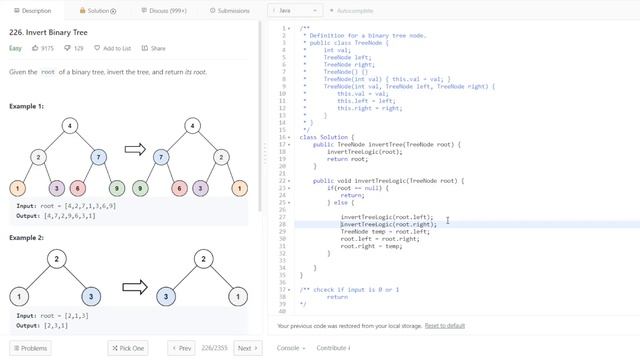Click the thumbs-down dislike icon

pos(67,48)
